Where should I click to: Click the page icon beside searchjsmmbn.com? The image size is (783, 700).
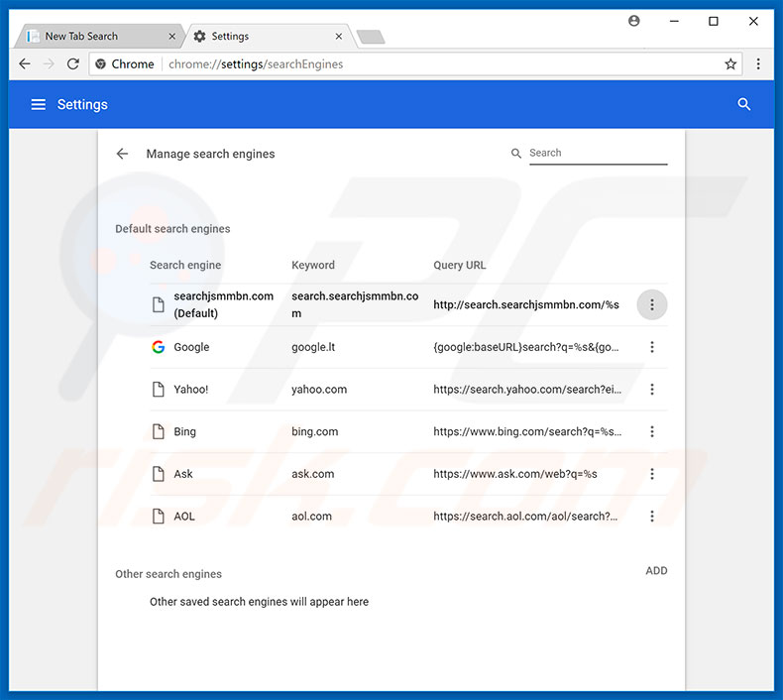(x=159, y=304)
